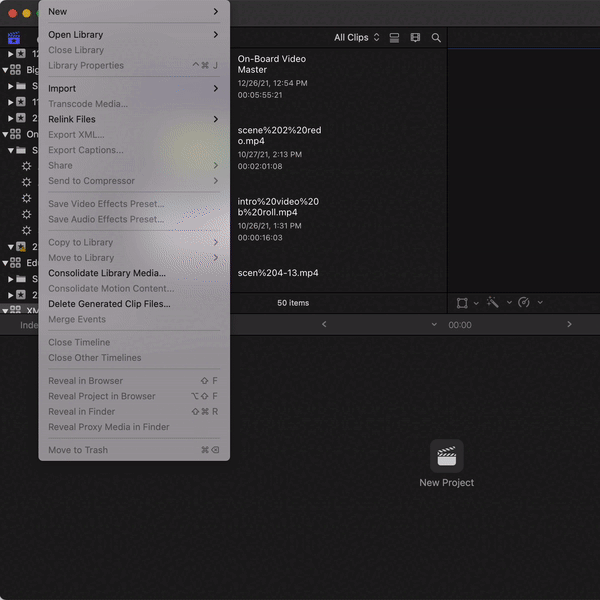Collapse the Big library disclosure triangle
The width and height of the screenshot is (600, 600).
pos(5,70)
